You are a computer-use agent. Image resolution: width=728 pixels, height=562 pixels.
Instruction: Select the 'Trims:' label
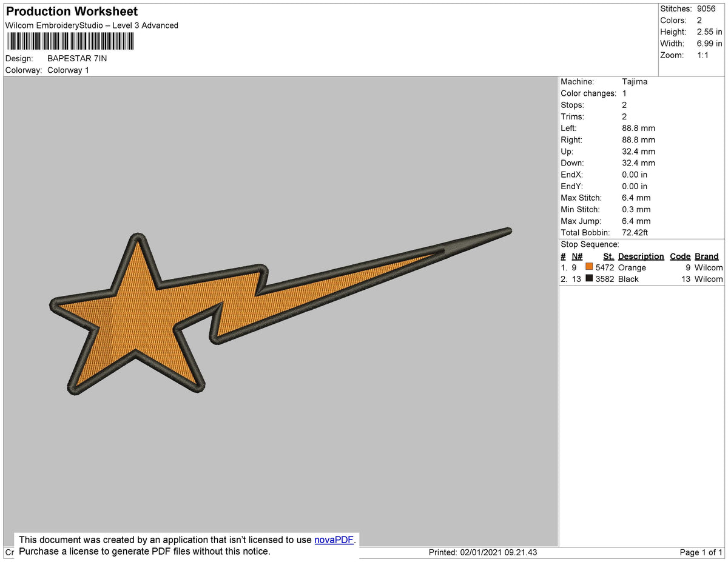[572, 116]
